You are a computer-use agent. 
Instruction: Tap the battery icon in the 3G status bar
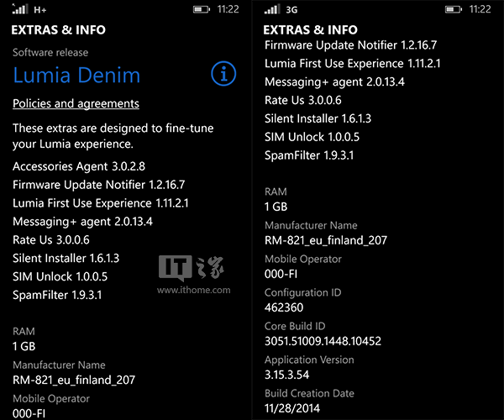449,9
